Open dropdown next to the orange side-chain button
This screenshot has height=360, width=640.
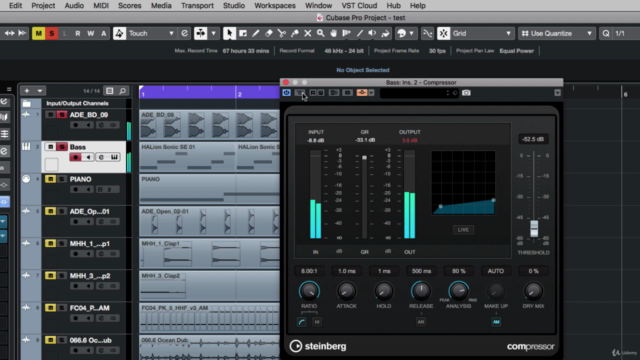point(371,93)
